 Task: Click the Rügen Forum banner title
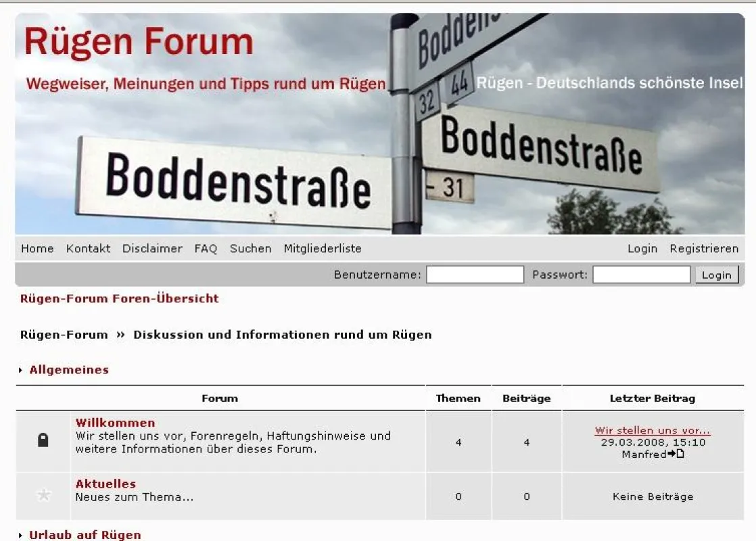click(x=139, y=42)
